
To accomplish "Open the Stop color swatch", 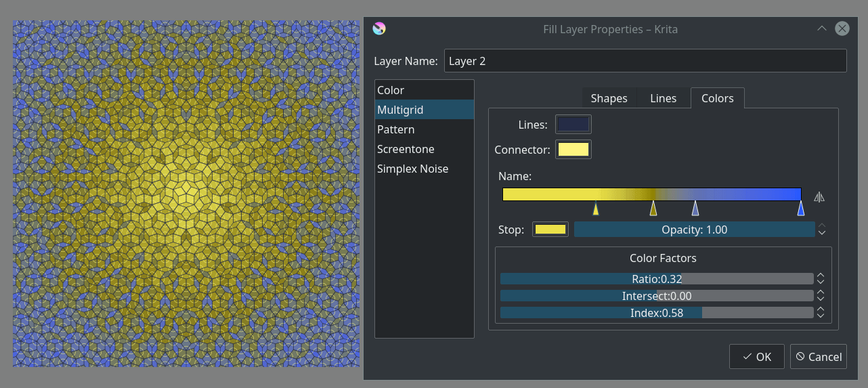I will [550, 230].
